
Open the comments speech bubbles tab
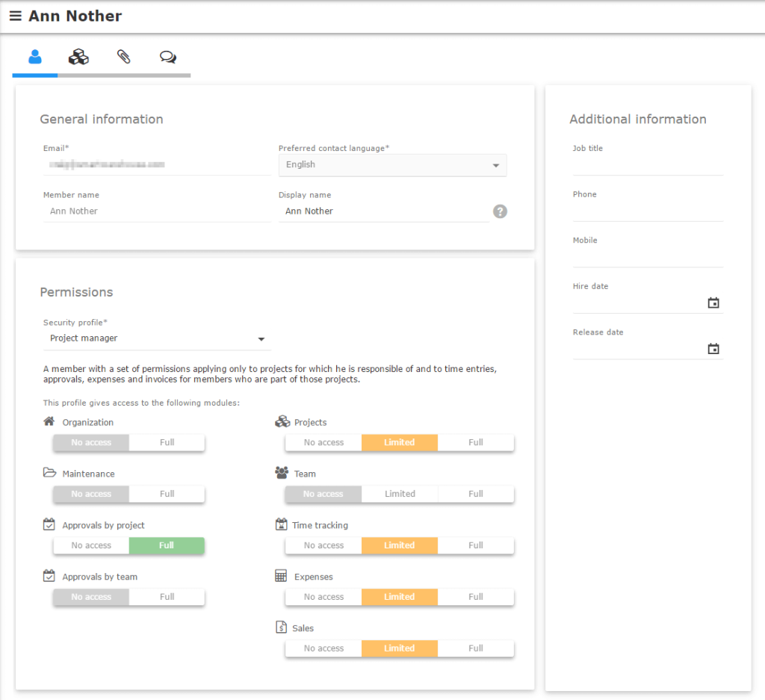coord(168,57)
